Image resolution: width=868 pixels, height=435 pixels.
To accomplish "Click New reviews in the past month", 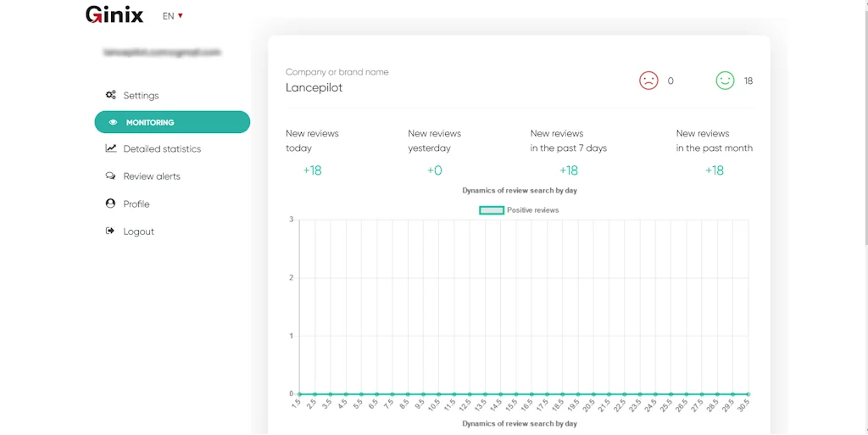I will pos(714,141).
